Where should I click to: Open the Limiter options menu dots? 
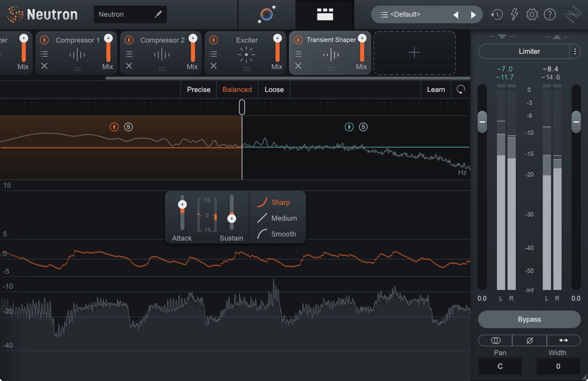tap(575, 51)
